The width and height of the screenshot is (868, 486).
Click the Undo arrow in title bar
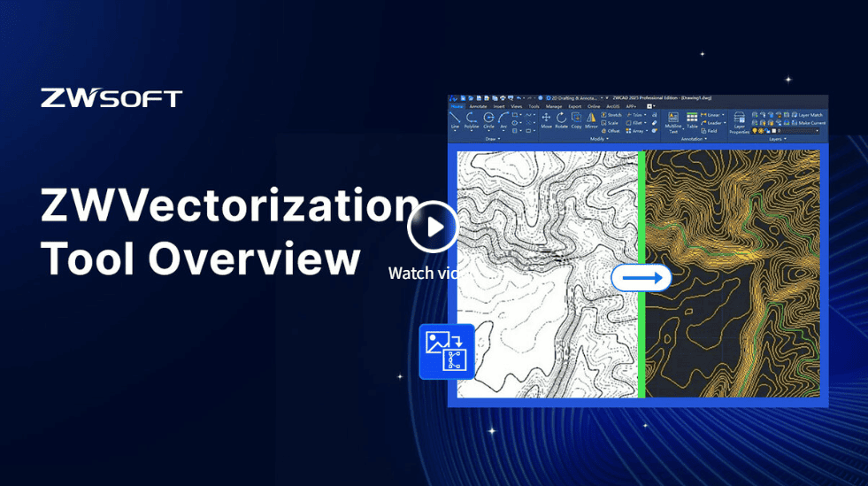pos(518,98)
